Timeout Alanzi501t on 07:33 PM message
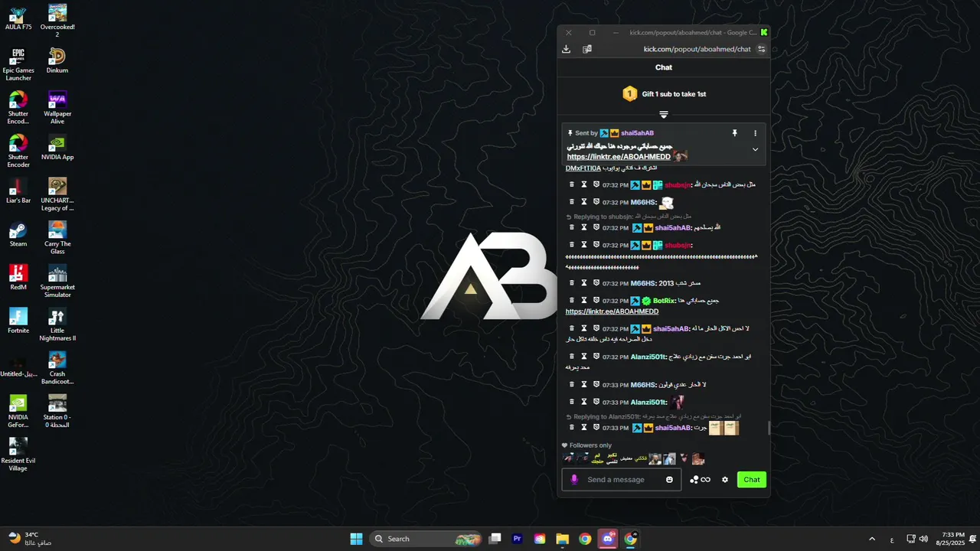This screenshot has width=980, height=551. pos(583,402)
